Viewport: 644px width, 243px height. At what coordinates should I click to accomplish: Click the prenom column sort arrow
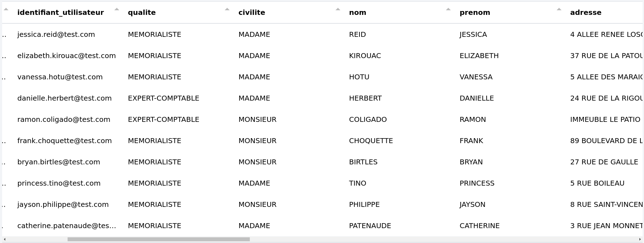click(x=559, y=9)
